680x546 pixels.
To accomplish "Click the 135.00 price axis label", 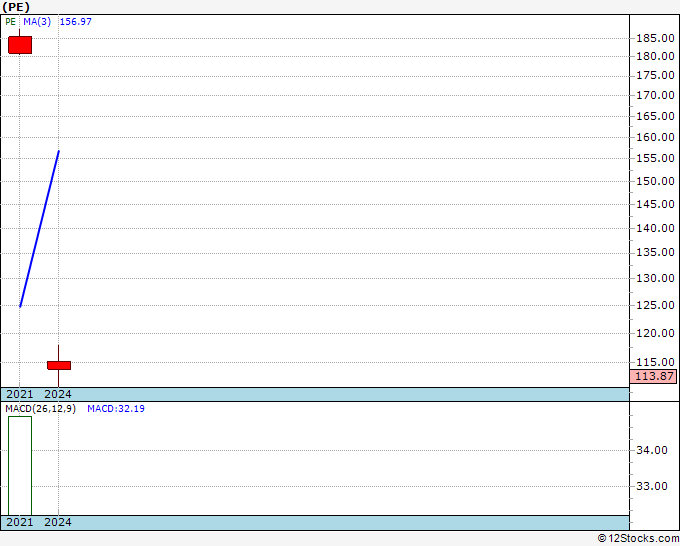I will (x=655, y=252).
